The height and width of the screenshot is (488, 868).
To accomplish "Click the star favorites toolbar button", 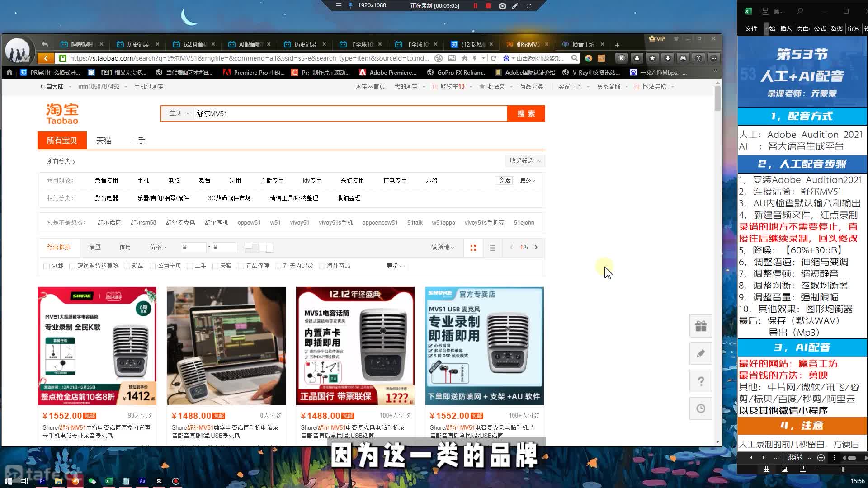I will pyautogui.click(x=652, y=58).
